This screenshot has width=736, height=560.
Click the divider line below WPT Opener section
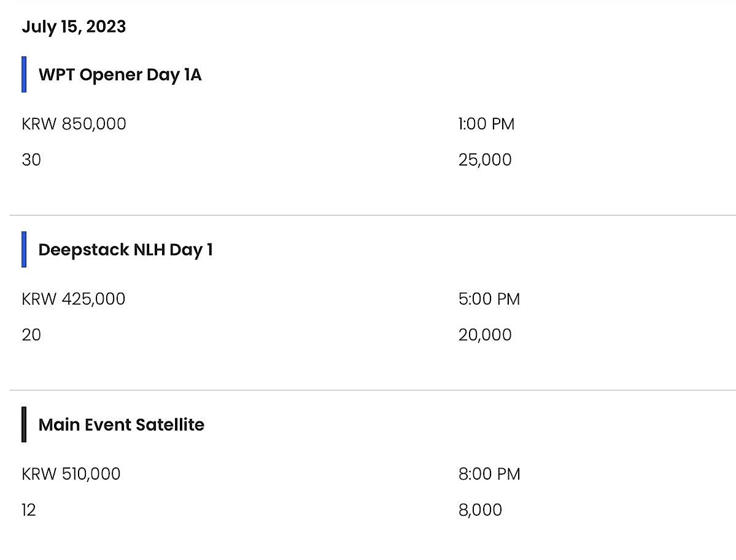(373, 215)
